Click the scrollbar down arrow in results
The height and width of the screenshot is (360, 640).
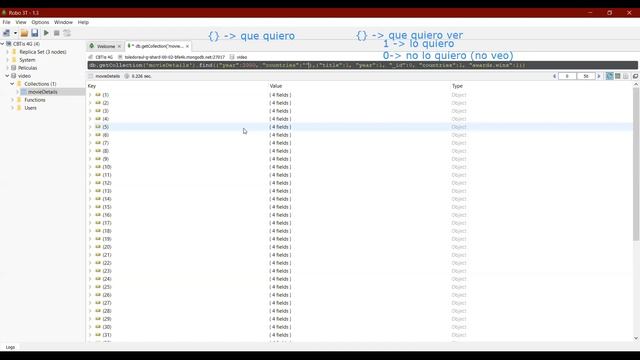636,338
